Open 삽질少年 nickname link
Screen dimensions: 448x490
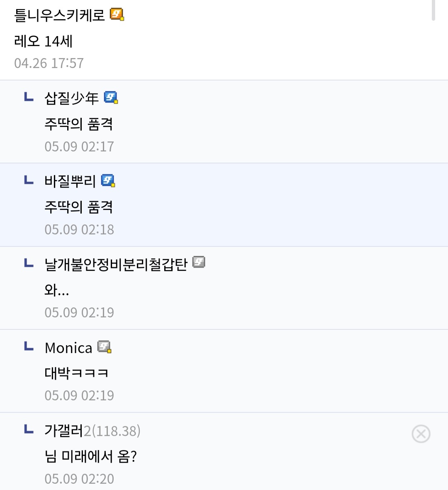click(x=71, y=98)
